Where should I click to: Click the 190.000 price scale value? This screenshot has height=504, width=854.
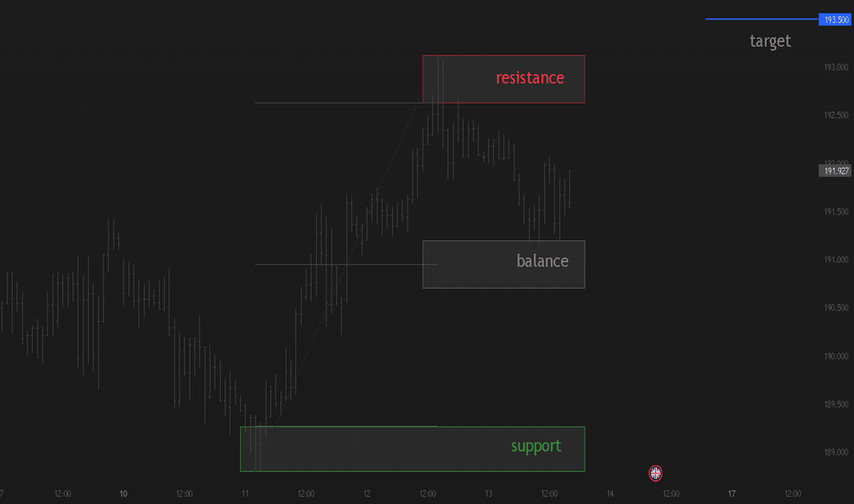pyautogui.click(x=836, y=356)
